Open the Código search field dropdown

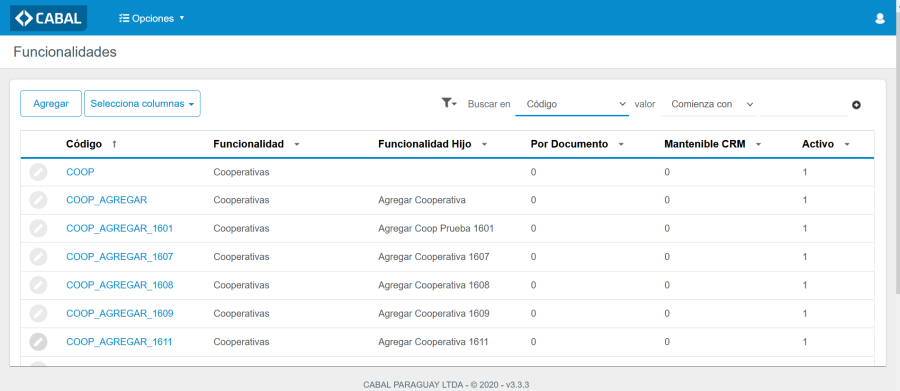[x=572, y=104]
